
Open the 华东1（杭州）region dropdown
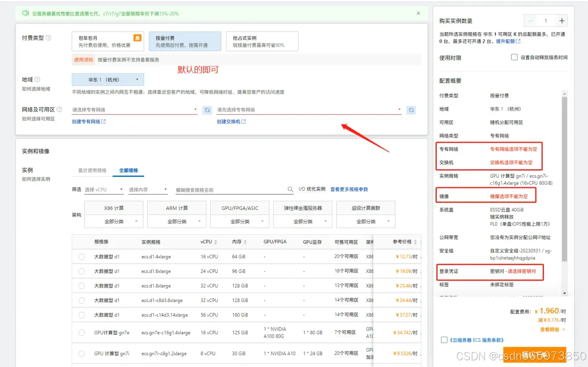(x=108, y=79)
